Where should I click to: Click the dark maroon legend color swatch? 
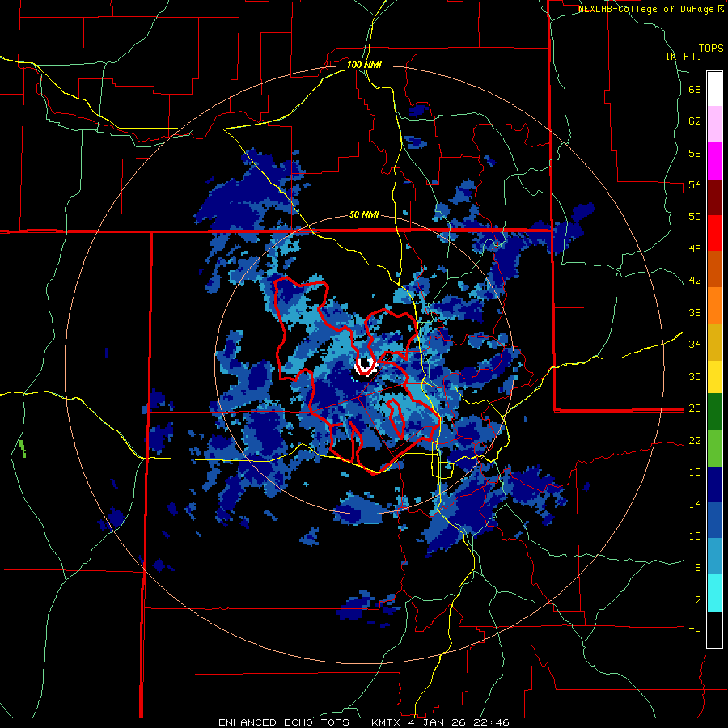pyautogui.click(x=714, y=197)
